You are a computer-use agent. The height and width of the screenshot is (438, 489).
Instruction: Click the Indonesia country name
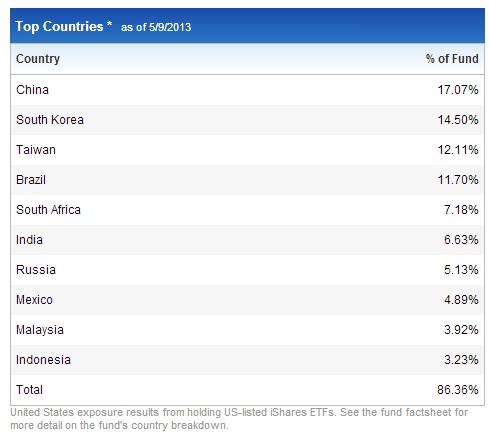coord(43,360)
